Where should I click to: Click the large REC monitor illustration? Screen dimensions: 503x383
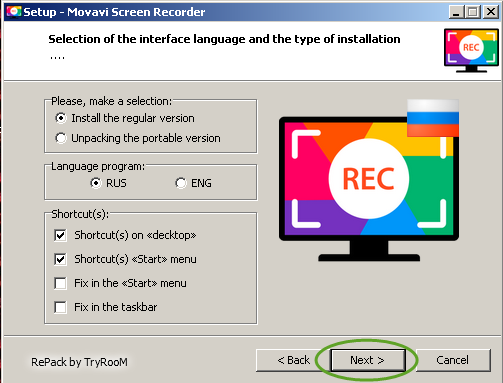click(369, 189)
